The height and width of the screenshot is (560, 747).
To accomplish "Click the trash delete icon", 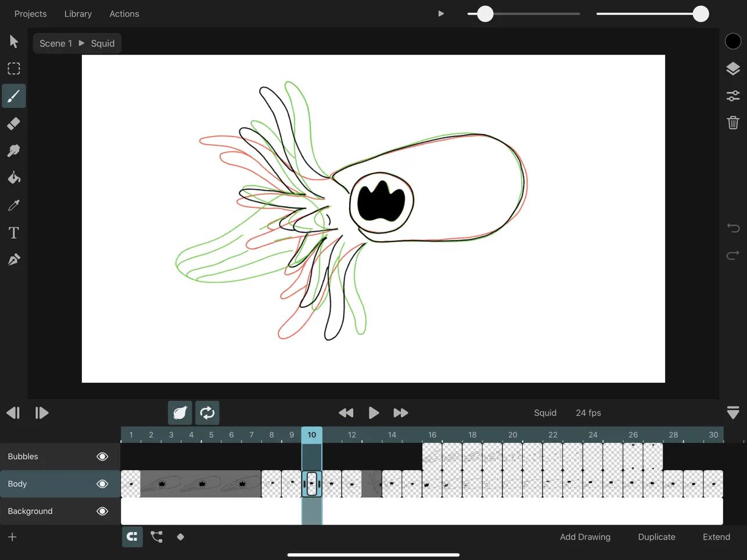I will [732, 123].
